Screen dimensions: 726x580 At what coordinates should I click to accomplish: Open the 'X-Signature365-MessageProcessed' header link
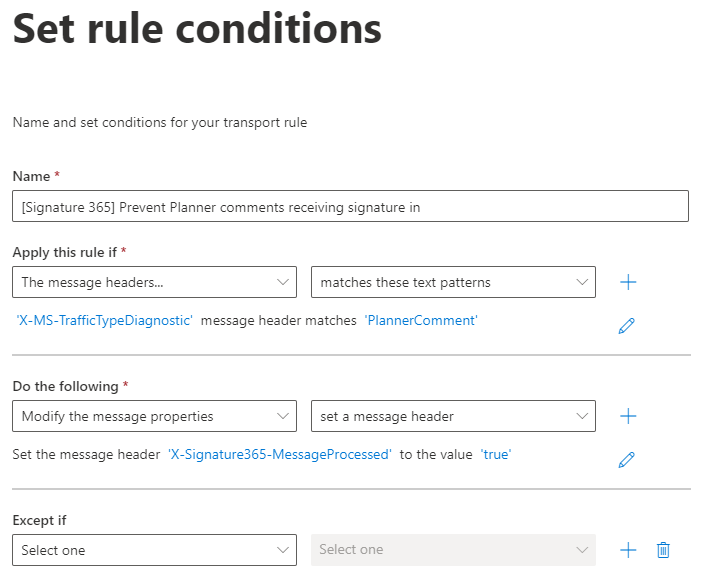click(280, 454)
